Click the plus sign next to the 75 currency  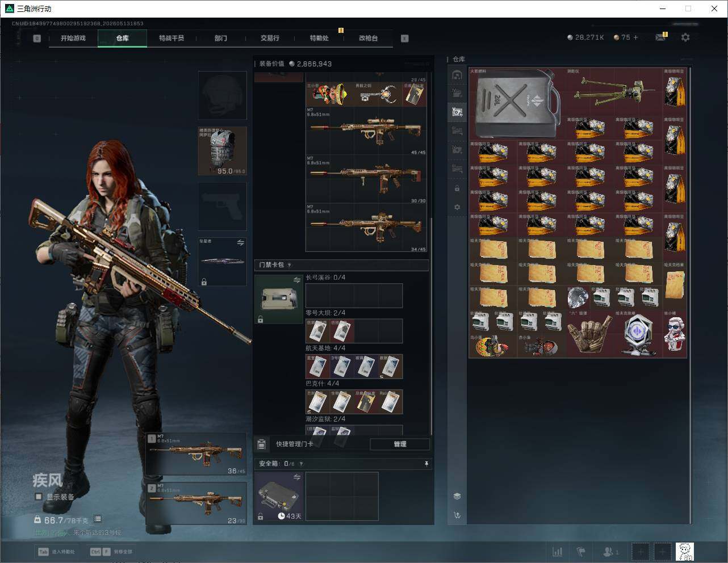tap(635, 37)
